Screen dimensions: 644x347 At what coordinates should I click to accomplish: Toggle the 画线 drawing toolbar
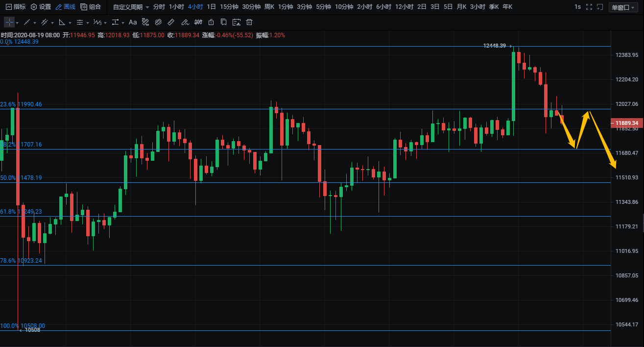66,7
